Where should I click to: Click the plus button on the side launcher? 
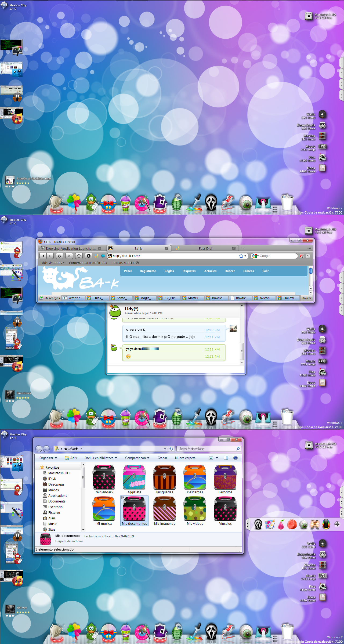[x=337, y=524]
